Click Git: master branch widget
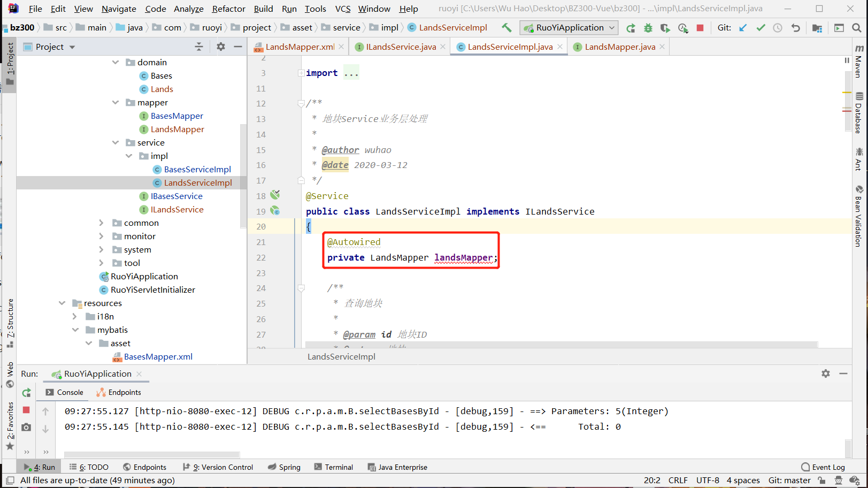The height and width of the screenshot is (488, 868). click(789, 481)
